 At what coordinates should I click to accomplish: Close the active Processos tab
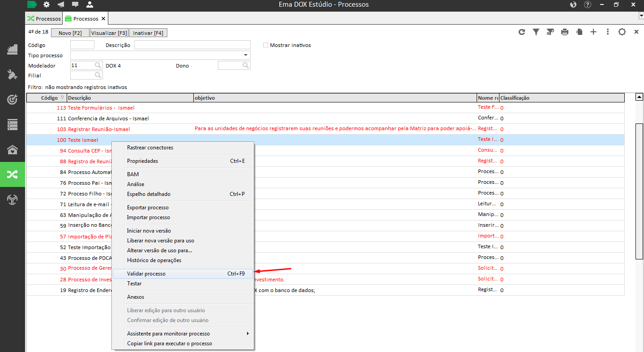[x=103, y=19]
